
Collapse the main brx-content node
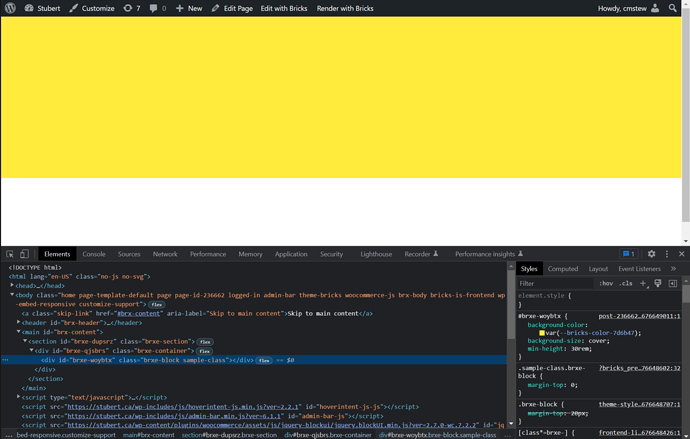pyautogui.click(x=18, y=332)
